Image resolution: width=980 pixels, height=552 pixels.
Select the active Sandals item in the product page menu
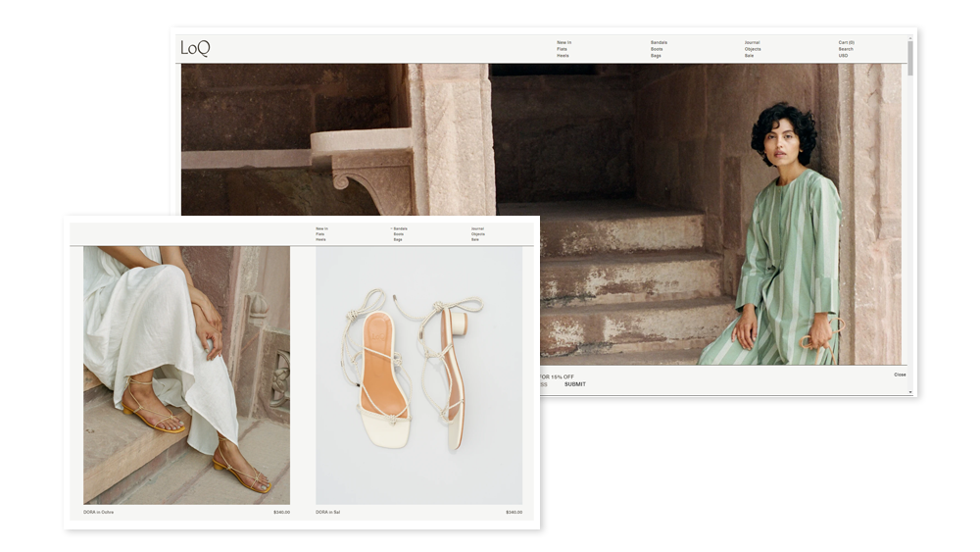pos(400,228)
